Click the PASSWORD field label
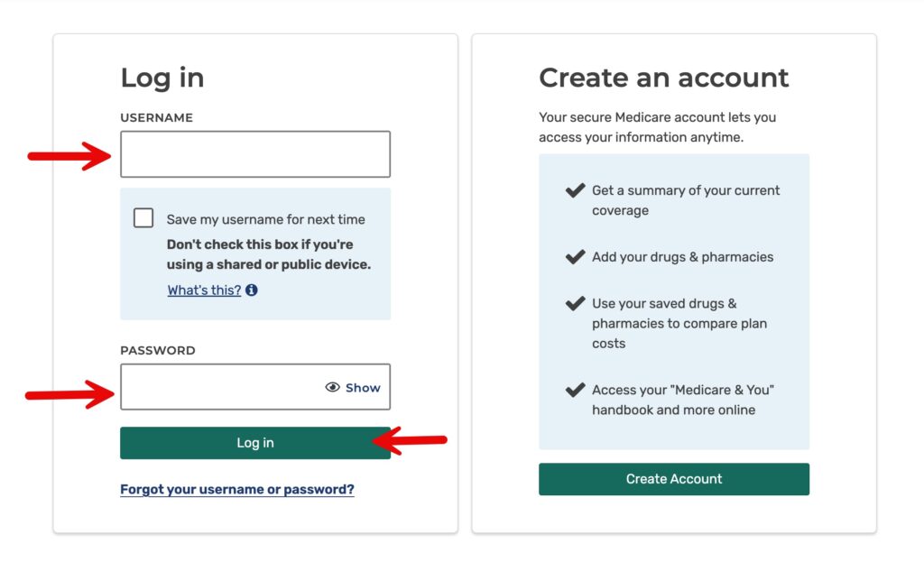Image resolution: width=924 pixels, height=562 pixels. 157,350
